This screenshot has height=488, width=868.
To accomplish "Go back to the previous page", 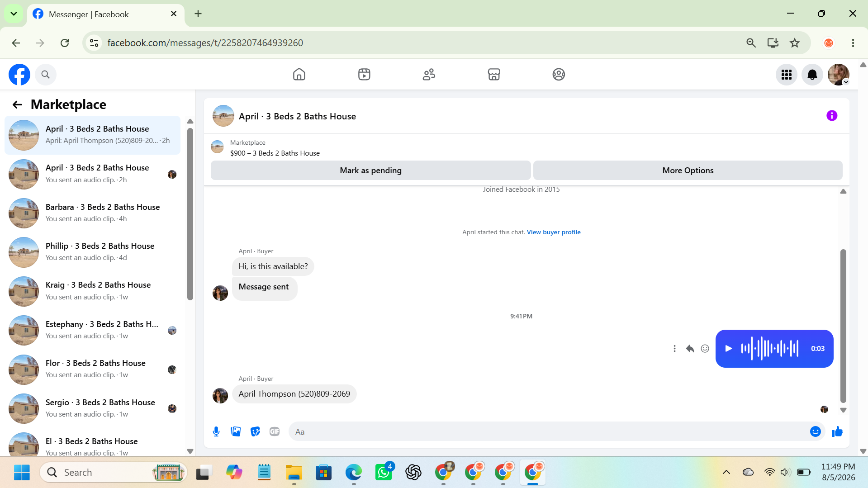I will 16,43.
